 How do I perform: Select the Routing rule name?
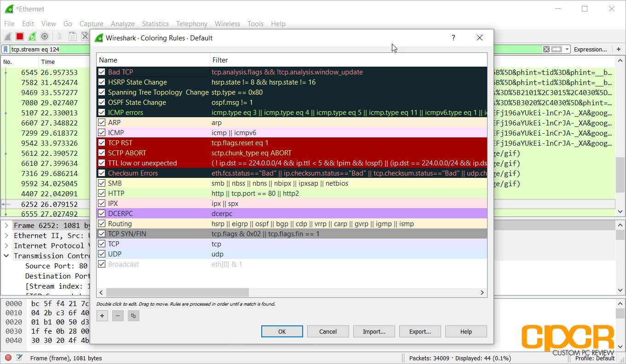[120, 224]
